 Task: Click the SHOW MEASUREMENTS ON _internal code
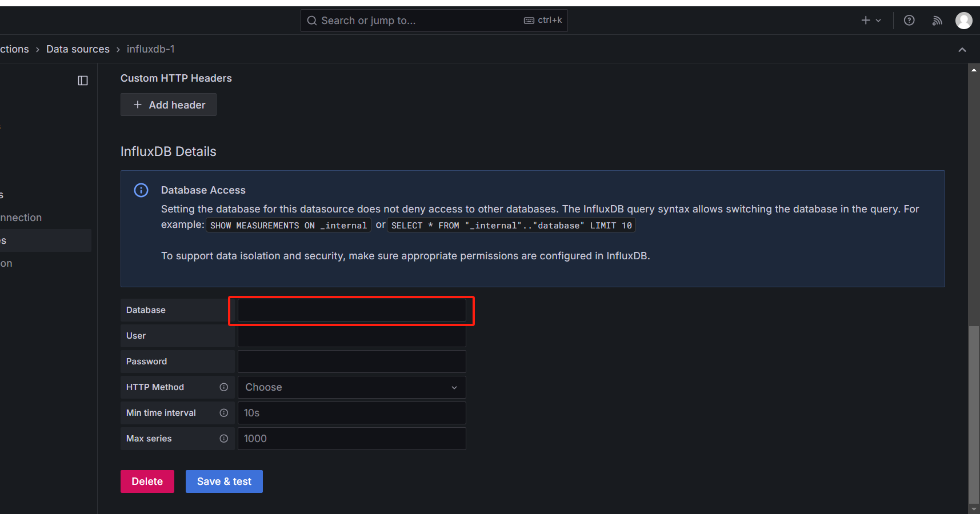[289, 226]
